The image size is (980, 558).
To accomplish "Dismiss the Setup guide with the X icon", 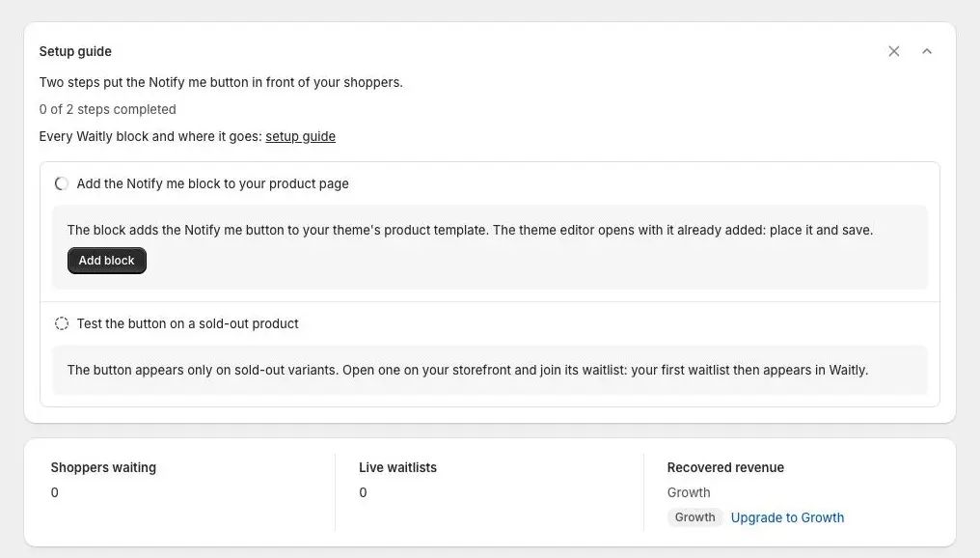I will click(x=894, y=51).
